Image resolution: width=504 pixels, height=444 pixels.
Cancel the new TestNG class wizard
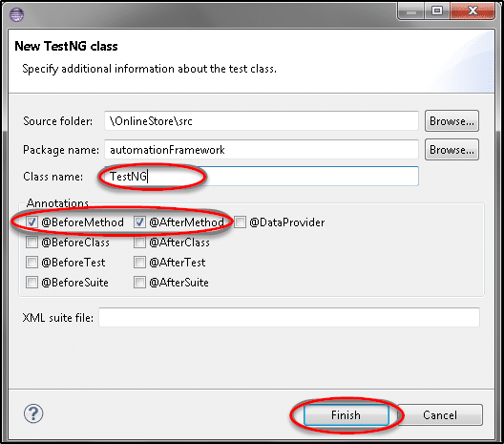(440, 415)
